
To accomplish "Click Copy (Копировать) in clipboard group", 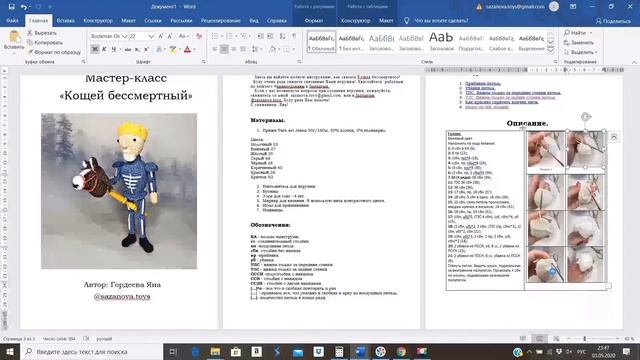I will (45, 42).
